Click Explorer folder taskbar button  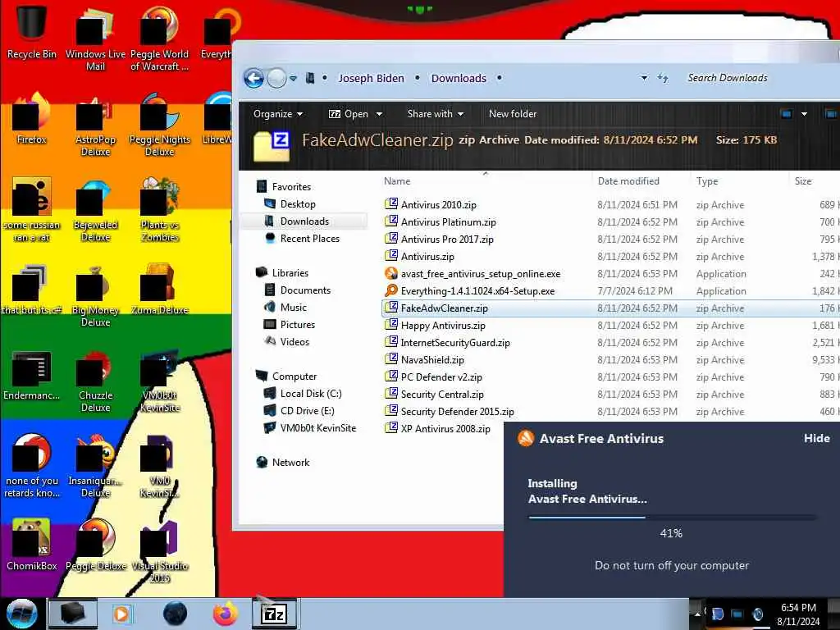73,614
